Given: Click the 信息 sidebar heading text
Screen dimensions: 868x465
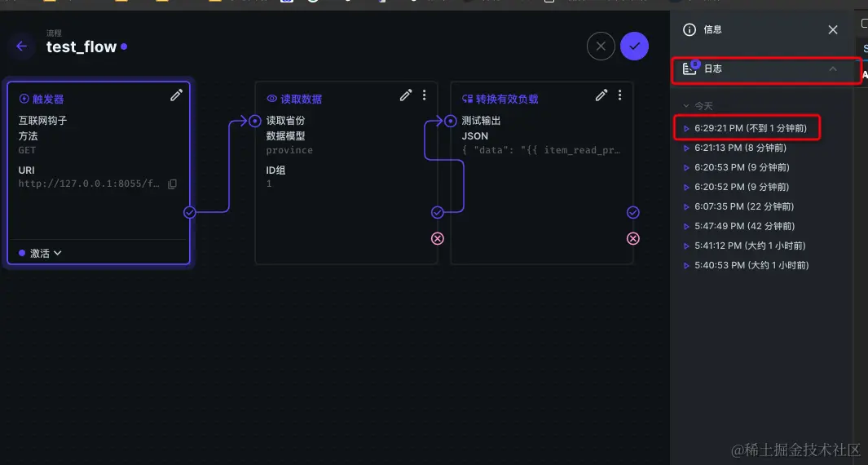Looking at the screenshot, I should point(712,30).
